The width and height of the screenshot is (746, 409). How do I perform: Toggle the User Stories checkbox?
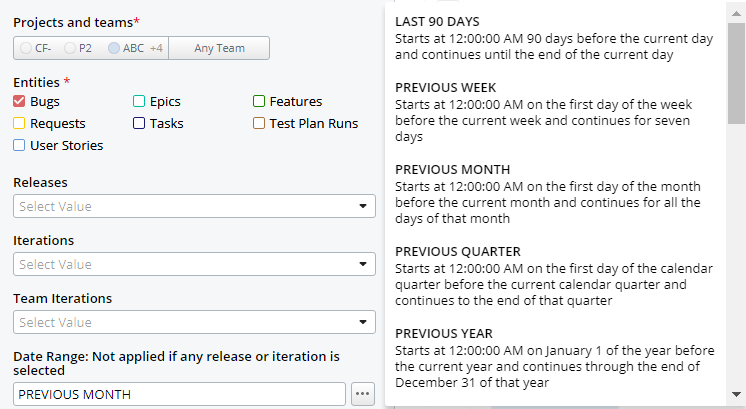19,146
